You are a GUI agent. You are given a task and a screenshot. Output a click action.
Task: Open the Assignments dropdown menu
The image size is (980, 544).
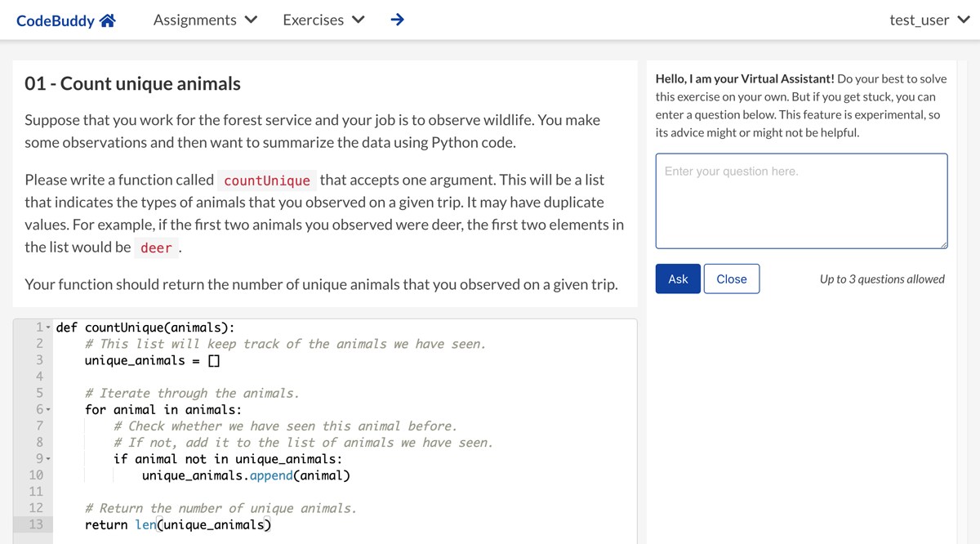tap(205, 20)
